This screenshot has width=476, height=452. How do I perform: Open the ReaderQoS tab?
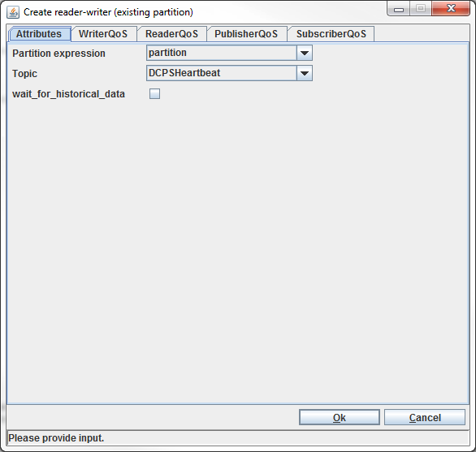[171, 34]
